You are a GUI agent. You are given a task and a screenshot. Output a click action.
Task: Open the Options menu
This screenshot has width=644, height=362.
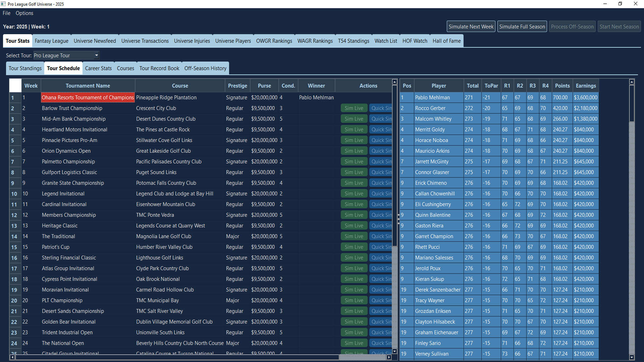pyautogui.click(x=24, y=13)
